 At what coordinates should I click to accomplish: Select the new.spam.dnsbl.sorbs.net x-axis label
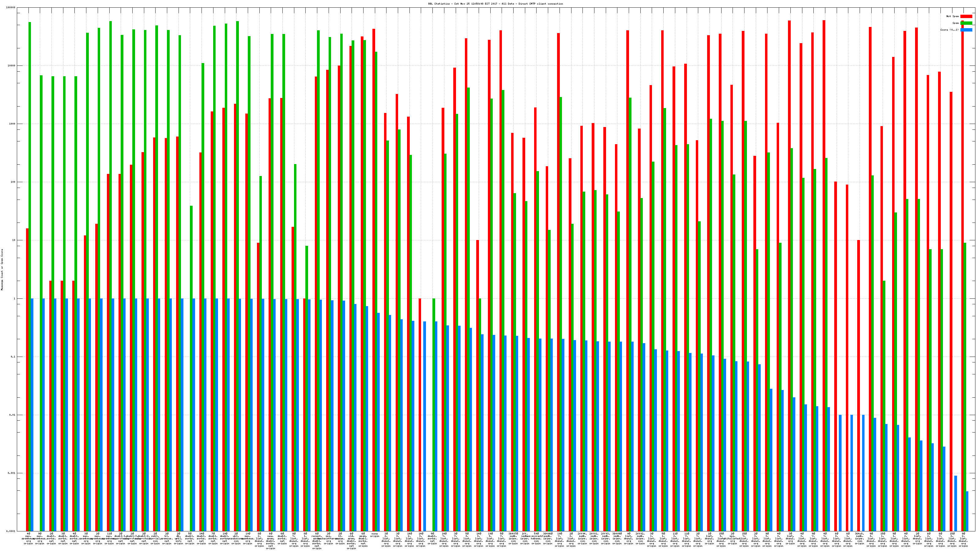[270, 541]
